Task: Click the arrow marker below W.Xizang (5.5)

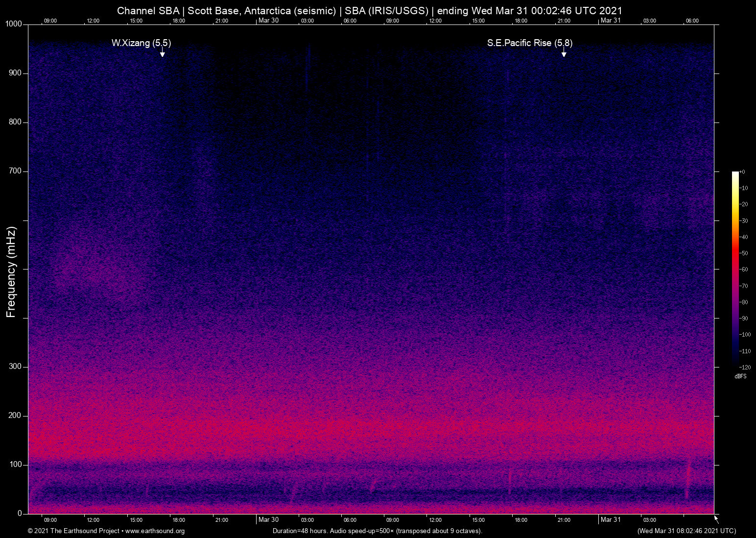Action: (x=162, y=52)
